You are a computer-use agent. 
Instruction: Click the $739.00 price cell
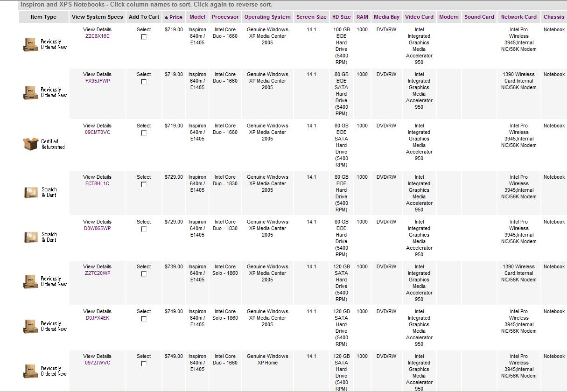[x=174, y=266]
